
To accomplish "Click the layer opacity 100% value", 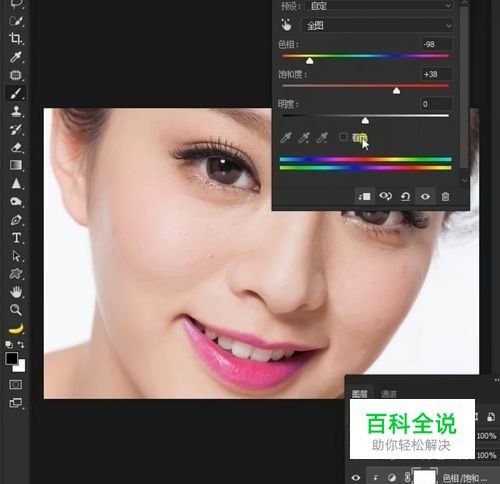I will [486, 436].
